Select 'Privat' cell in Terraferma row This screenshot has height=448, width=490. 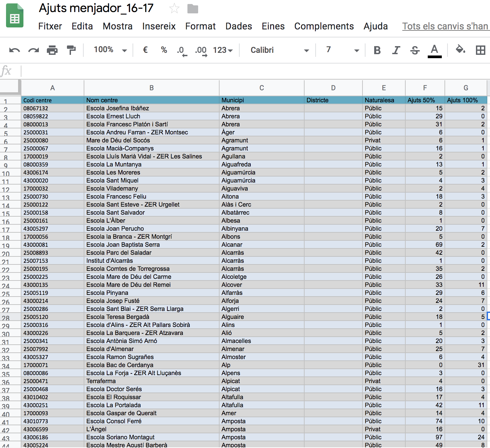click(x=384, y=381)
